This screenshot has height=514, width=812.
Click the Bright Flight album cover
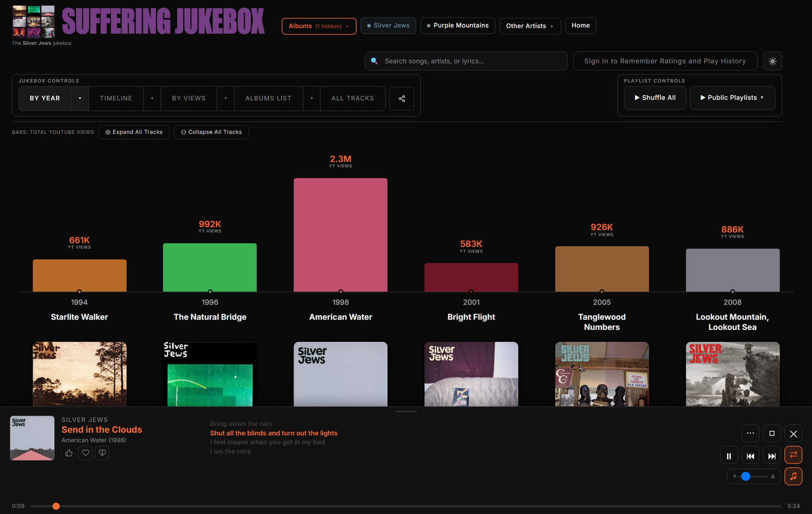point(472,374)
